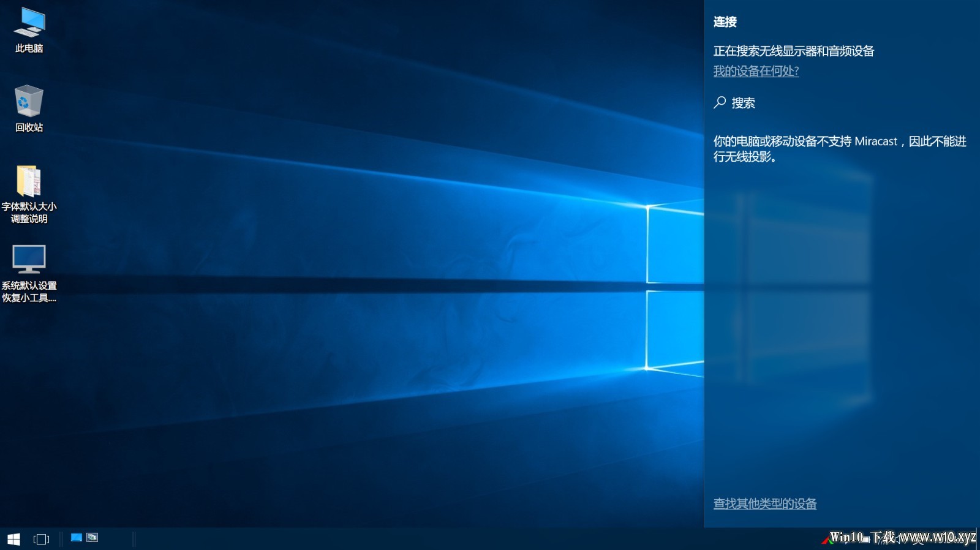Click an empty area of the taskbar

tap(429, 539)
